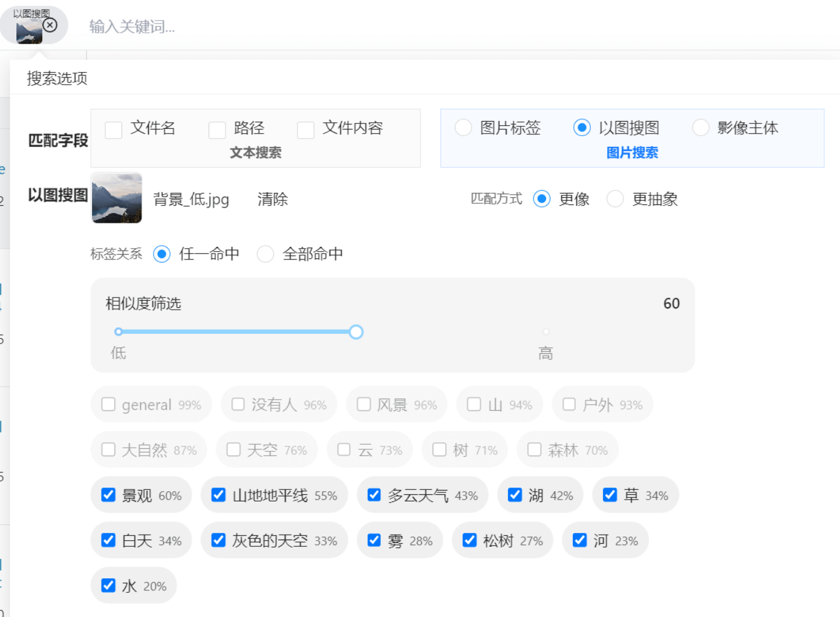The width and height of the screenshot is (840, 617).
Task: Choose the 更像 matching mode
Action: point(542,199)
